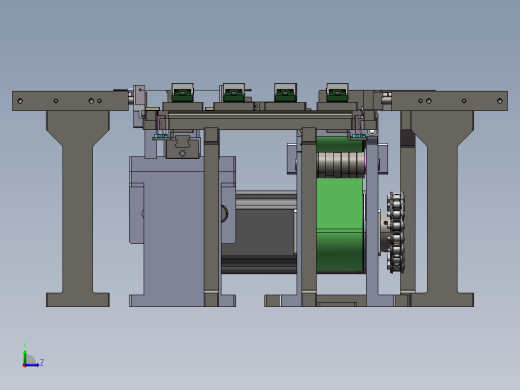Click the leftmost hole in left rail

[20, 101]
